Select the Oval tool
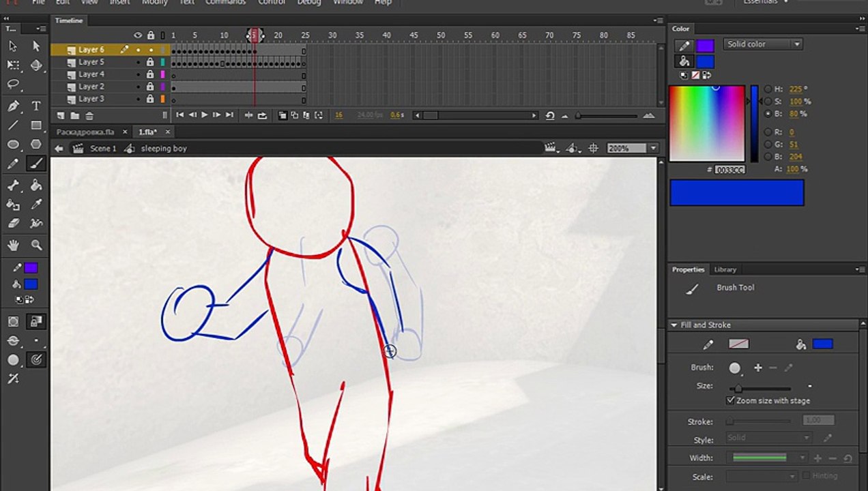 (x=13, y=145)
